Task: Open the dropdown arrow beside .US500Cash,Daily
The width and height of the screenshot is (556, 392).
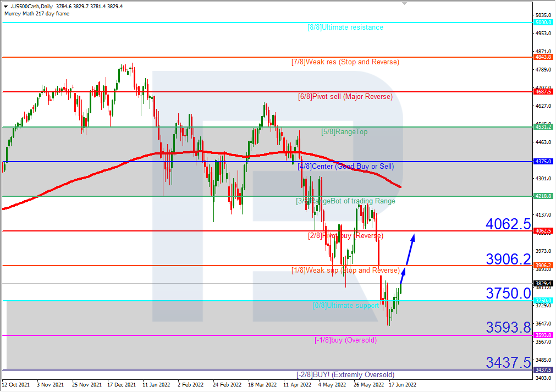Action: (5, 6)
